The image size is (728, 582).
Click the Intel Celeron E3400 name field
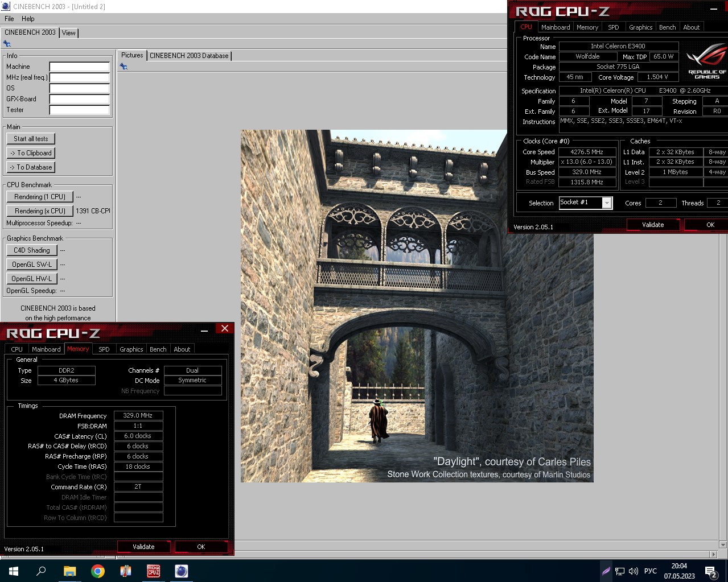pos(618,46)
